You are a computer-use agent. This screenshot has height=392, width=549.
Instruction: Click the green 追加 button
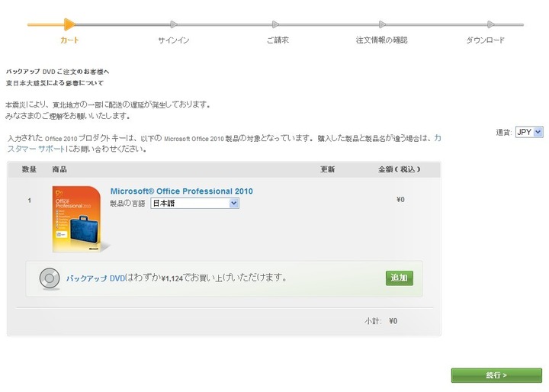coord(399,278)
